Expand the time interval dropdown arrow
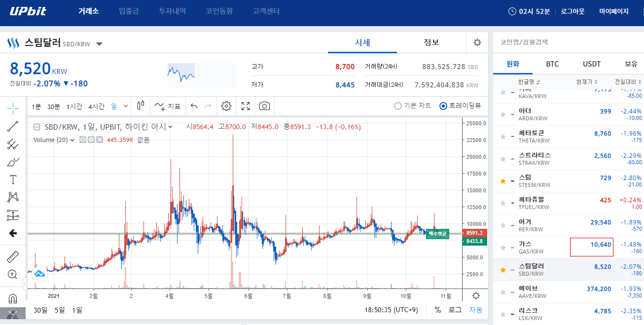Viewport: 644px width, 325px height. click(126, 106)
